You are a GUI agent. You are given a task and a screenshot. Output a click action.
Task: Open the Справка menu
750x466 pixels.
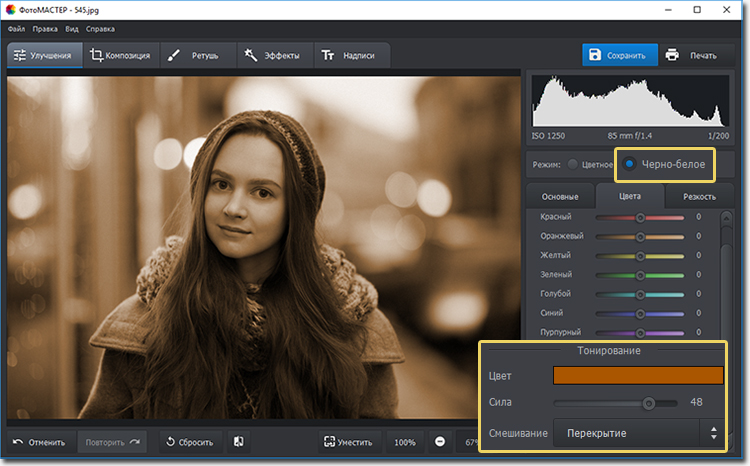coord(100,29)
